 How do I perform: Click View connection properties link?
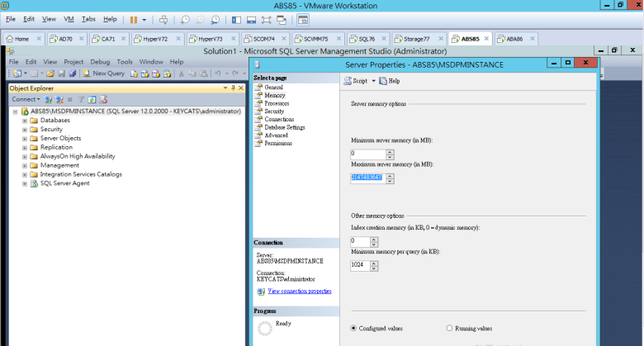(x=298, y=291)
